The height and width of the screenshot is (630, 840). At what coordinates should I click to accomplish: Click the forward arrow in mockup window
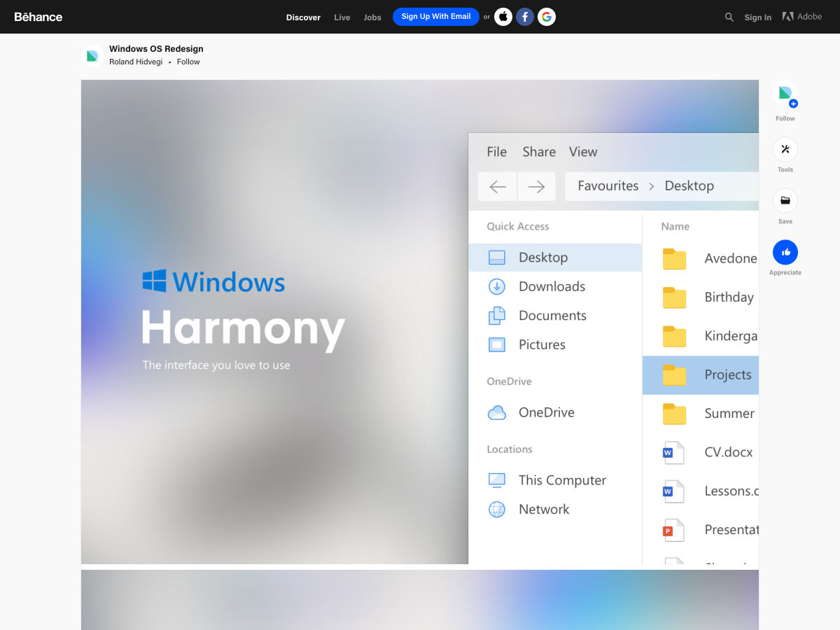(x=536, y=186)
